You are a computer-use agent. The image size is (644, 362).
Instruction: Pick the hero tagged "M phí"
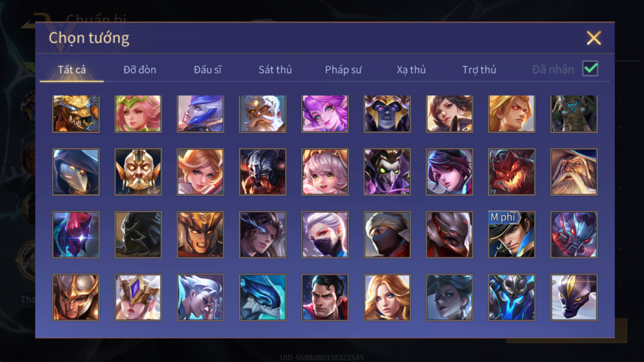tap(512, 235)
